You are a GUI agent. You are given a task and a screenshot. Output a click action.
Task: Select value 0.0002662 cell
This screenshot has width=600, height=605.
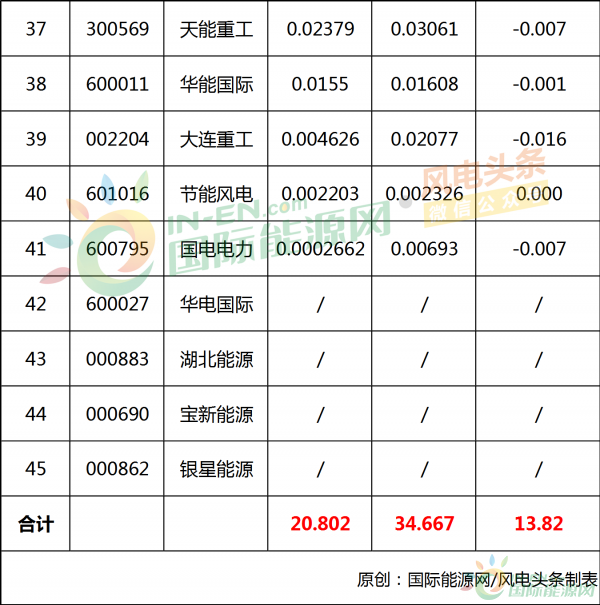click(x=320, y=249)
